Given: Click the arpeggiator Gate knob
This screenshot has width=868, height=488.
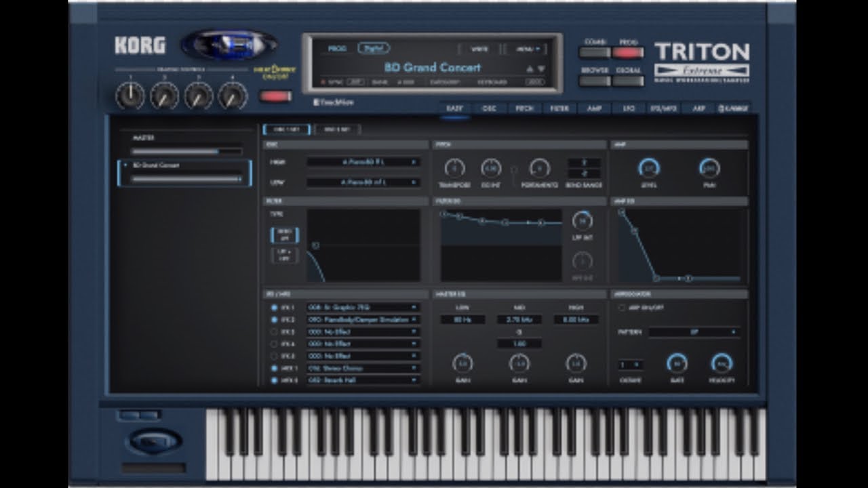Looking at the screenshot, I should tap(676, 364).
